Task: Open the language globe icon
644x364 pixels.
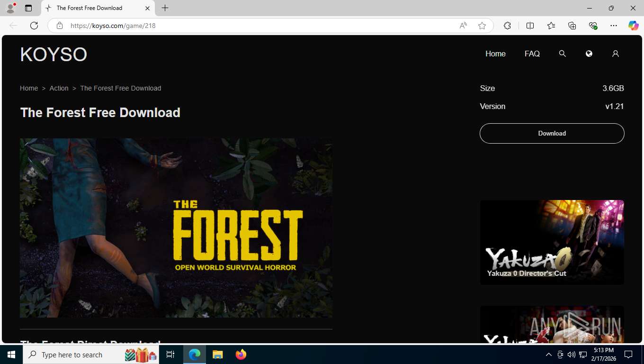Action: [x=589, y=54]
